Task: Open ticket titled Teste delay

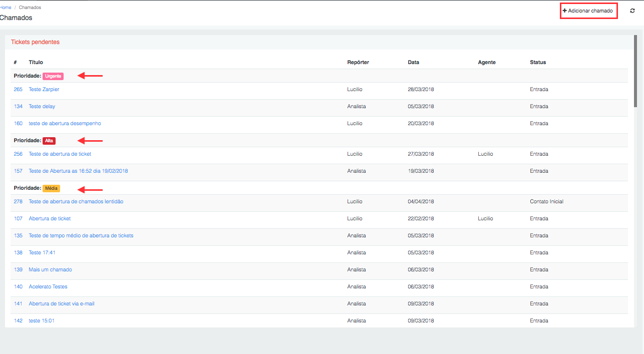Action: [42, 106]
